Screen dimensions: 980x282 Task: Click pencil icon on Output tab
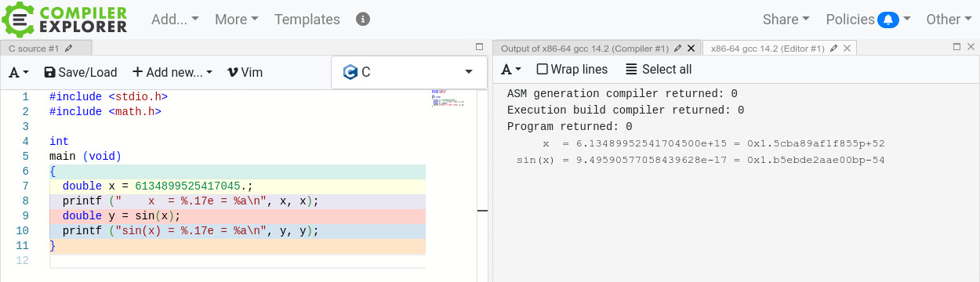click(x=678, y=49)
